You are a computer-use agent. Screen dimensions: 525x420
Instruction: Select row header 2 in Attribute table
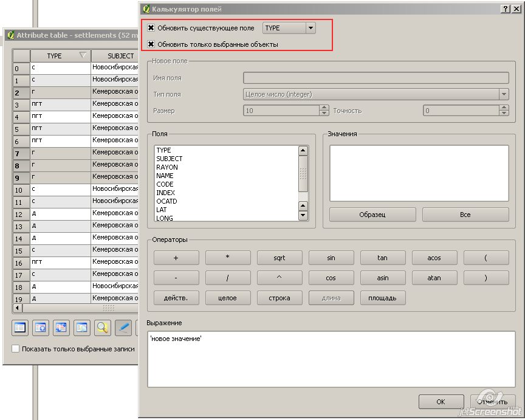pos(21,93)
